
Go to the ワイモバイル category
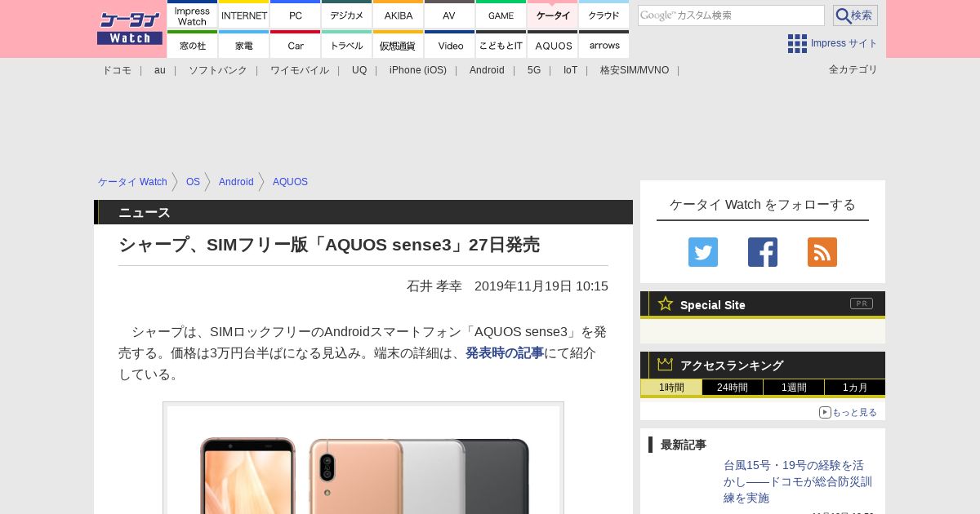[300, 70]
